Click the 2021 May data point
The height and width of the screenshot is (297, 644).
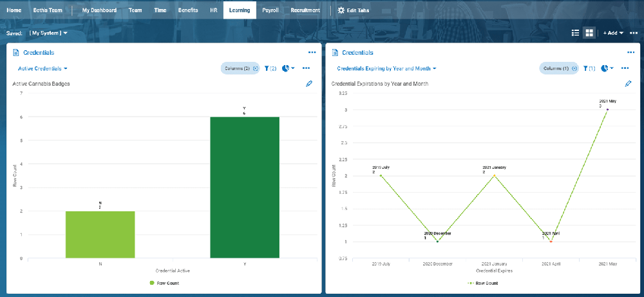[607, 110]
